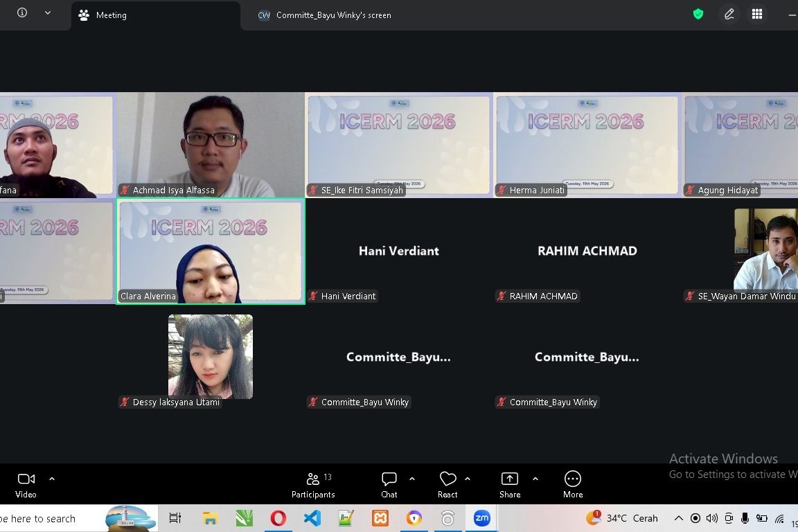Click the muted mic icon beside RAHIM ACHMAD
This screenshot has width=798, height=532.
coord(502,296)
